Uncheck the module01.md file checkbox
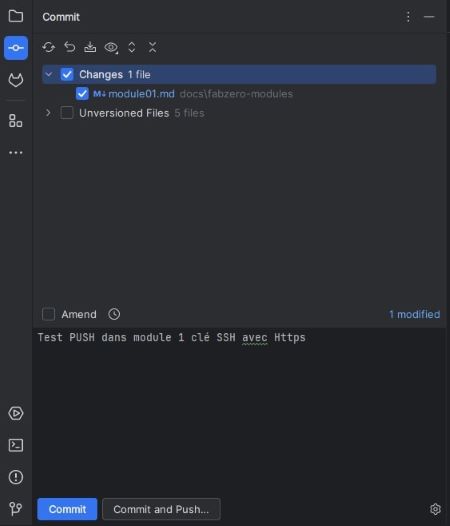 click(82, 94)
